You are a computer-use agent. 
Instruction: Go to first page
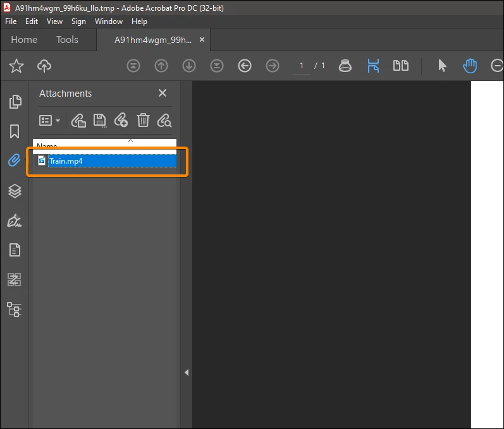coord(133,66)
